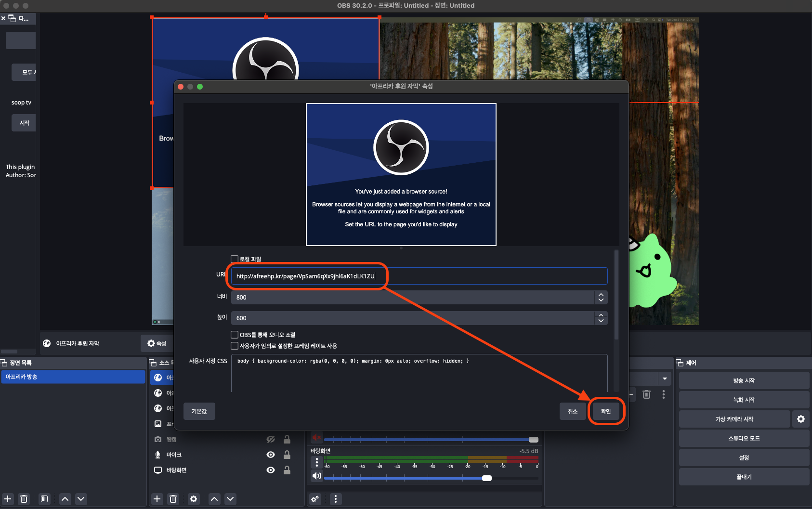Screen dimensions: 812x509
Task: Adjust the 바탕화면 volume slider handle
Action: (487, 478)
